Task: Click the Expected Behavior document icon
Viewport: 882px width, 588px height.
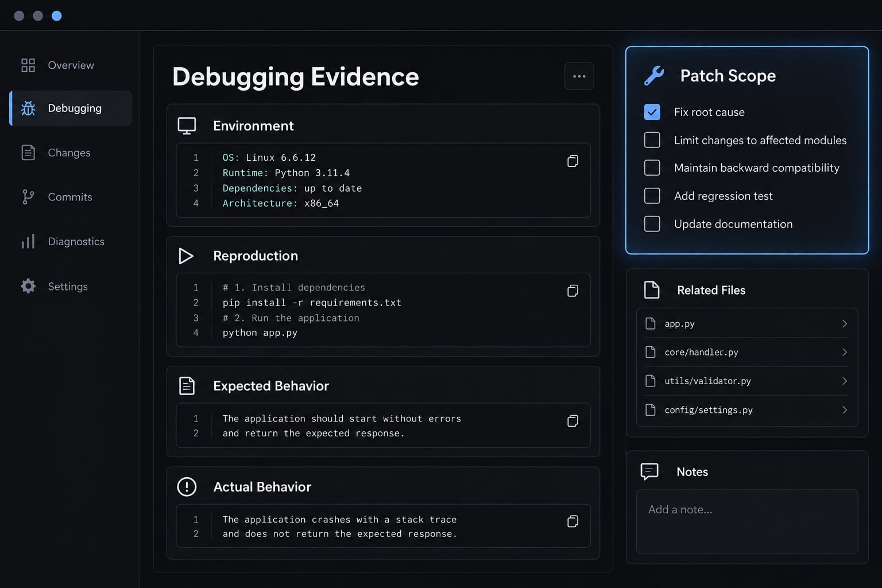Action: coord(187,386)
